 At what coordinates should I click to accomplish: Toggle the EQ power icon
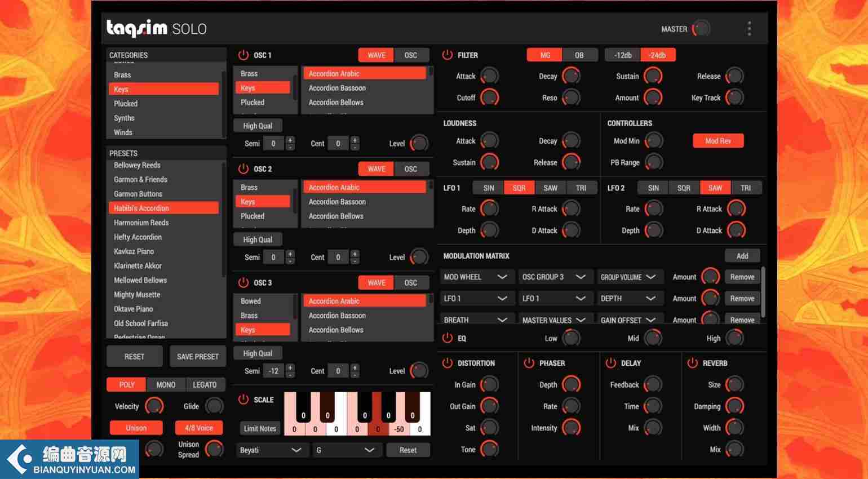[x=447, y=338]
